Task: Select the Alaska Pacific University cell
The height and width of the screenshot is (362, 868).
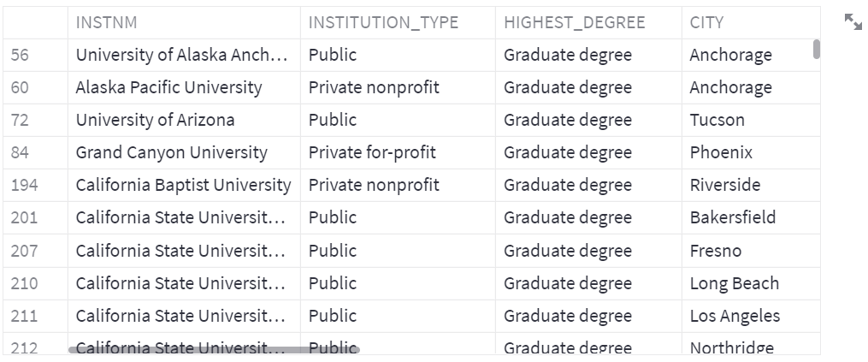Action: click(168, 87)
